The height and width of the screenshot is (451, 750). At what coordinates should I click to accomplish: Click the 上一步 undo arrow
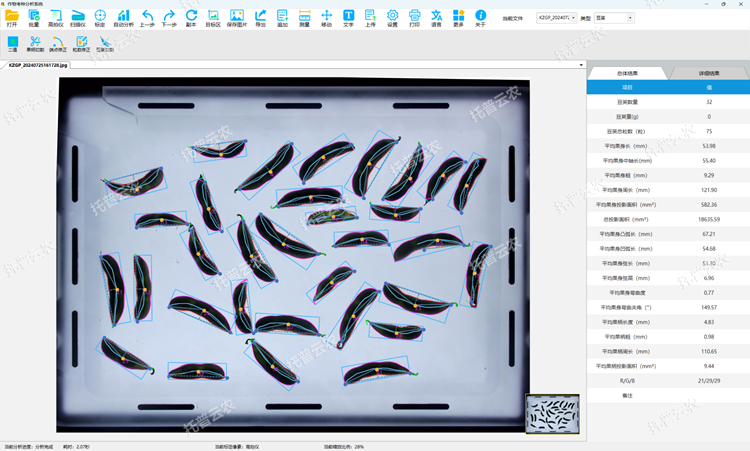[147, 18]
